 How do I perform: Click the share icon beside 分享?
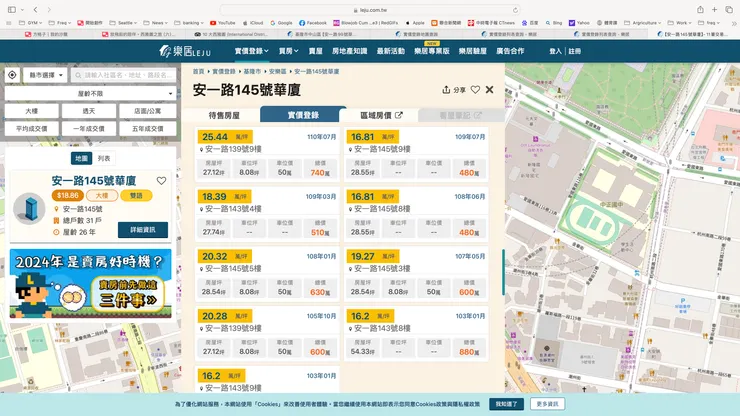[x=446, y=90]
